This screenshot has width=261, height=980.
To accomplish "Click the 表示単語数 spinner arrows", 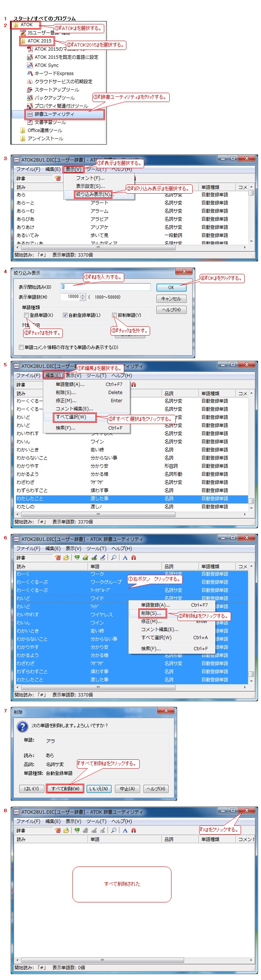I will coord(83,297).
